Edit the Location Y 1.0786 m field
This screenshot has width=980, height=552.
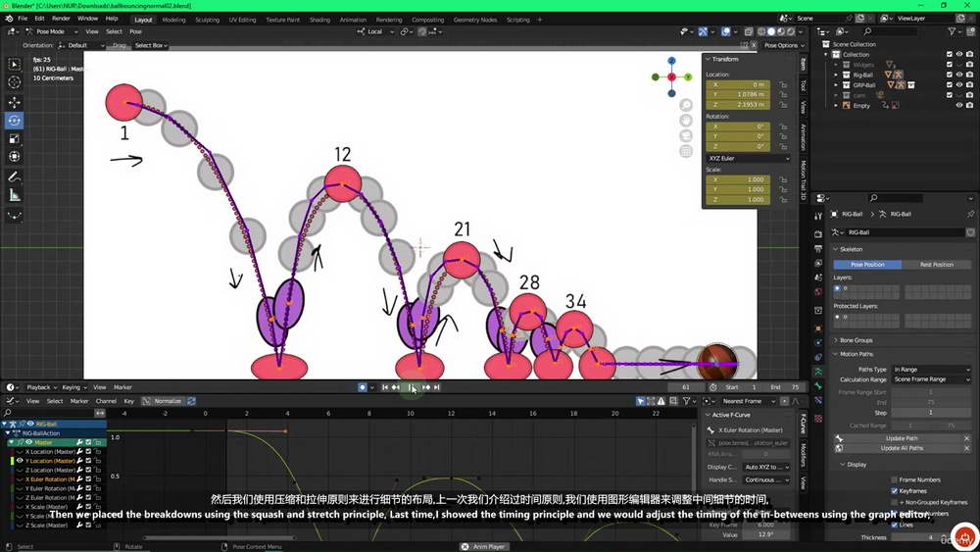coord(738,94)
